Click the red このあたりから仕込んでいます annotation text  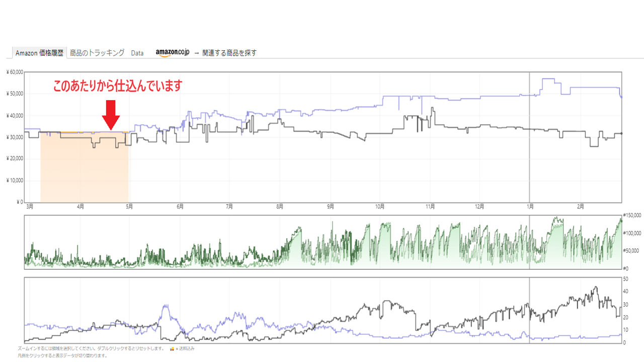point(117,86)
